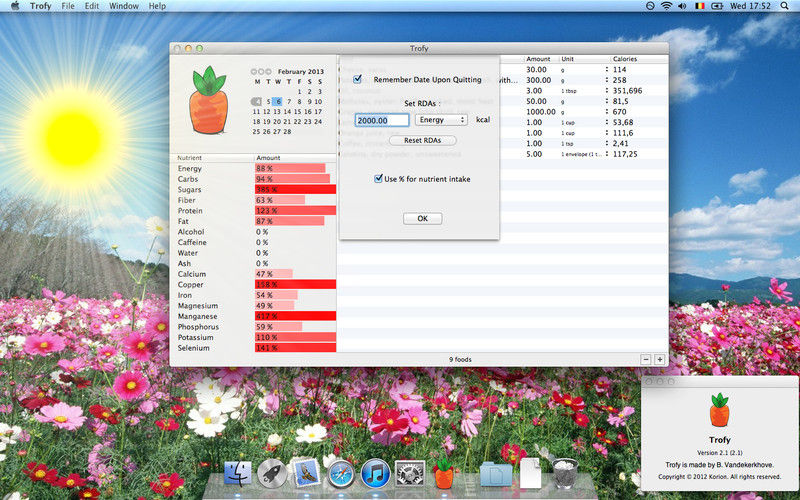The image size is (800, 500).
Task: Click the Calcium 47 % bar
Action: pos(273,274)
